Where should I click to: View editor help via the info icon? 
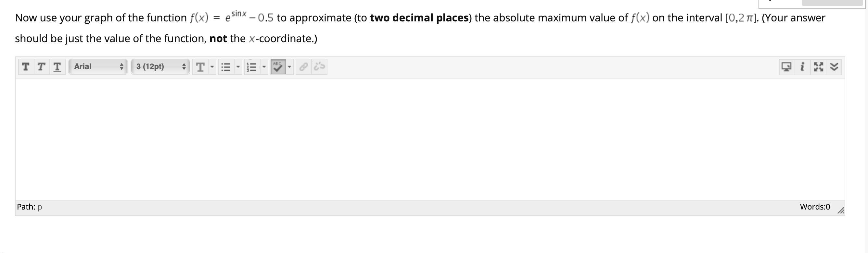[x=803, y=66]
